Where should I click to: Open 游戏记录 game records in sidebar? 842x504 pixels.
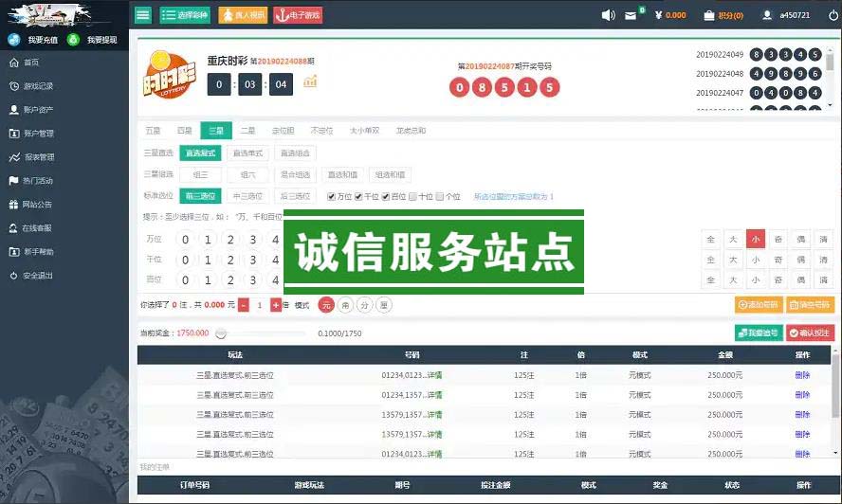(38, 86)
